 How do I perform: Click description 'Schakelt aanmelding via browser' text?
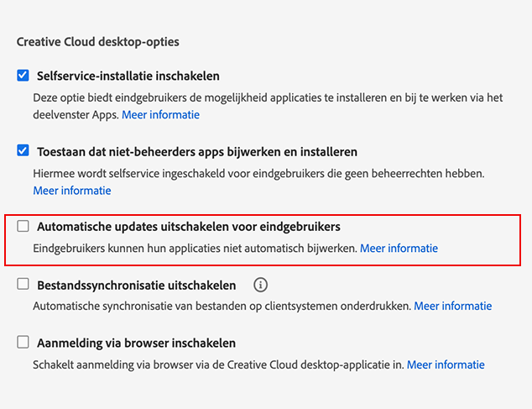click(217, 365)
